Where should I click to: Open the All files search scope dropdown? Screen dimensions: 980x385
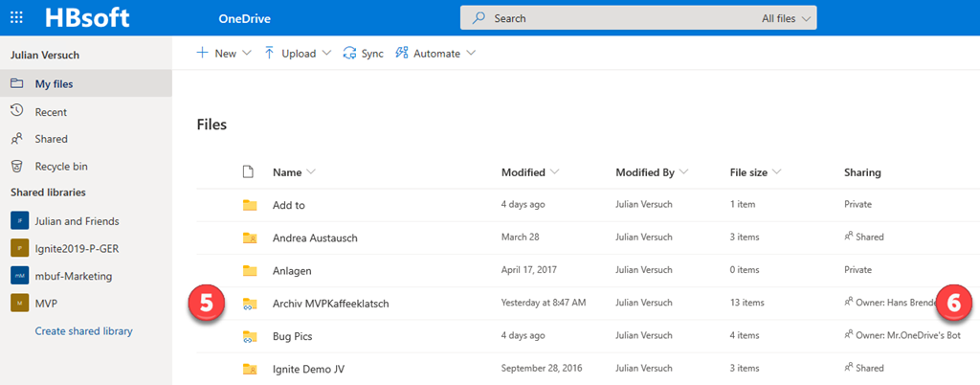click(x=787, y=18)
